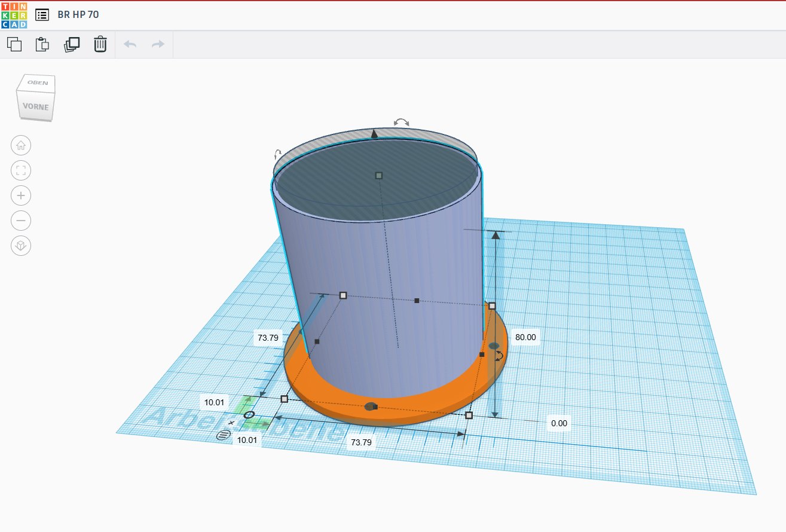Click the VORNE face of view cube
The width and height of the screenshot is (786, 532).
coord(35,107)
